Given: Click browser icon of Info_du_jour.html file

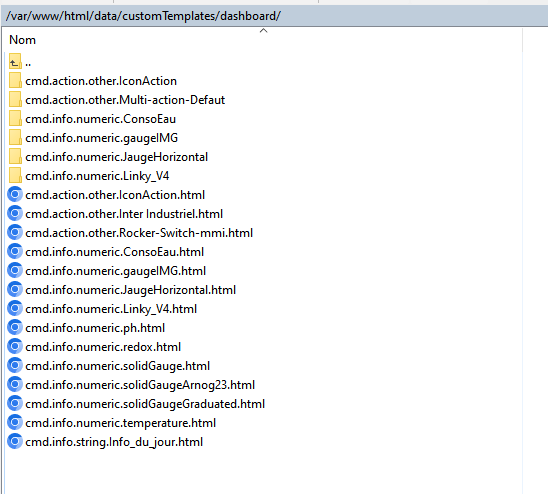Looking at the screenshot, I should tap(15, 441).
